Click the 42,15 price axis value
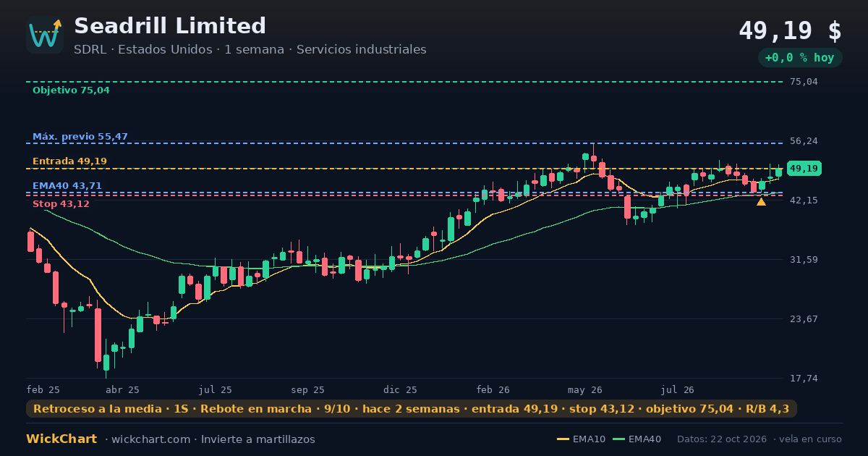868x456 pixels. coord(804,200)
